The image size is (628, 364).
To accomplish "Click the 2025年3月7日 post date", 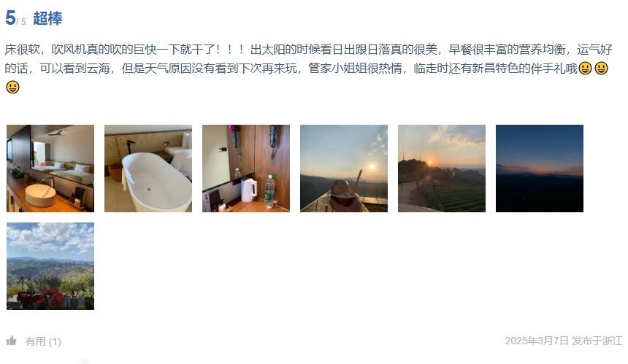I will coord(537,341).
